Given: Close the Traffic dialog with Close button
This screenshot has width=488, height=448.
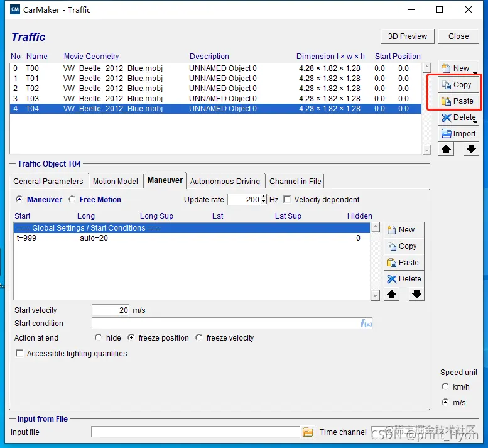Looking at the screenshot, I should click(x=458, y=36).
